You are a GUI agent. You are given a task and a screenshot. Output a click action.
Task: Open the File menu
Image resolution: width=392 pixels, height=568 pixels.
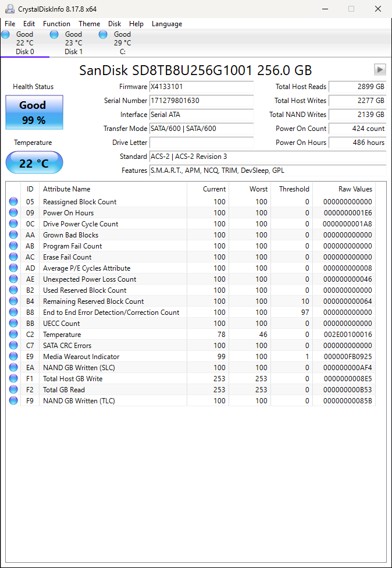click(x=10, y=24)
